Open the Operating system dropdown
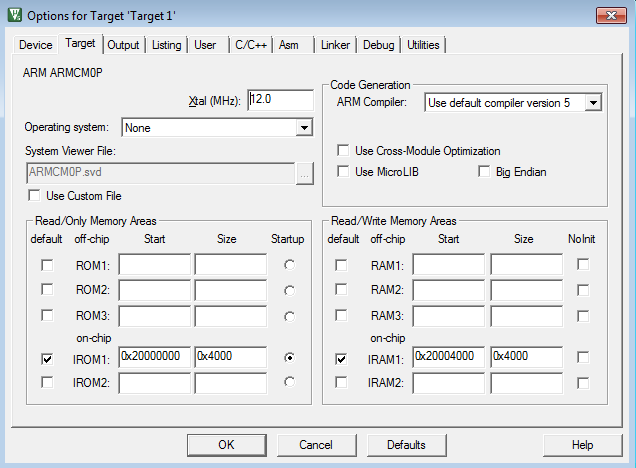The image size is (636, 468). (x=305, y=128)
